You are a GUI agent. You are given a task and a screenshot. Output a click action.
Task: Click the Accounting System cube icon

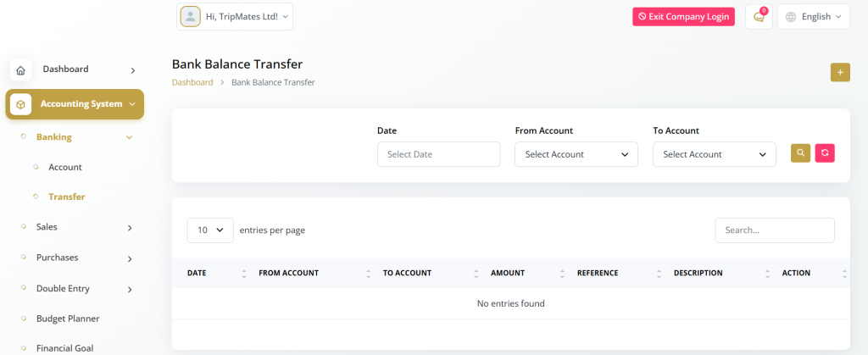tap(20, 104)
